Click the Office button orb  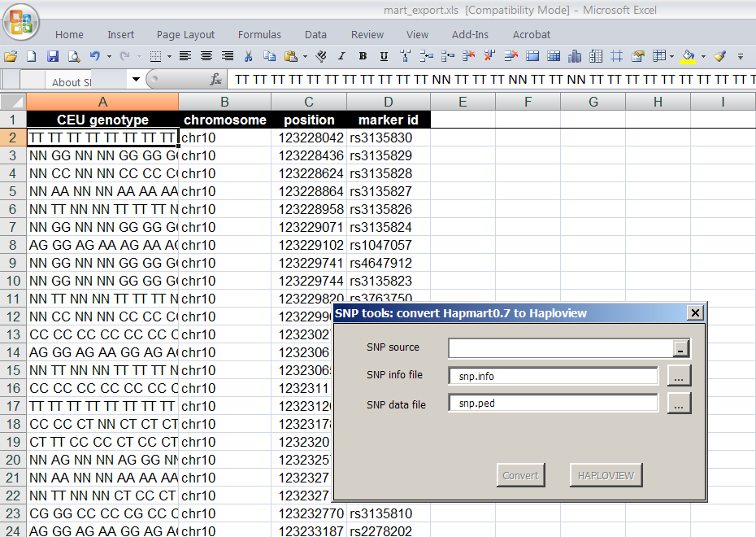point(21,22)
